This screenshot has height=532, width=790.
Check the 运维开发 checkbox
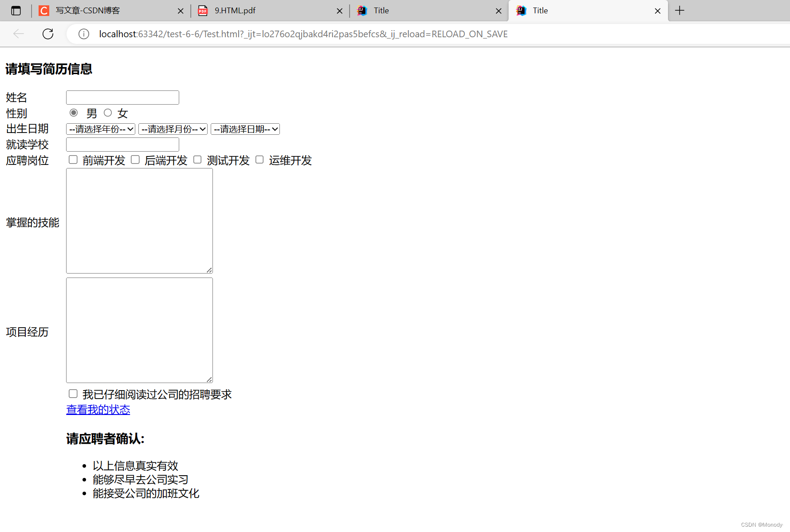[259, 160]
